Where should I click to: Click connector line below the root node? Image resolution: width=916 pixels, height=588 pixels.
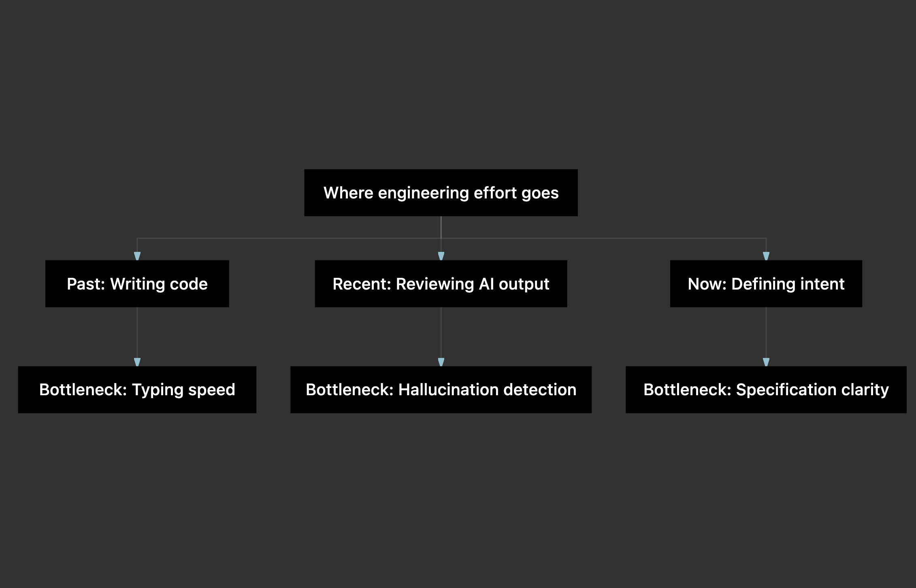tap(441, 227)
